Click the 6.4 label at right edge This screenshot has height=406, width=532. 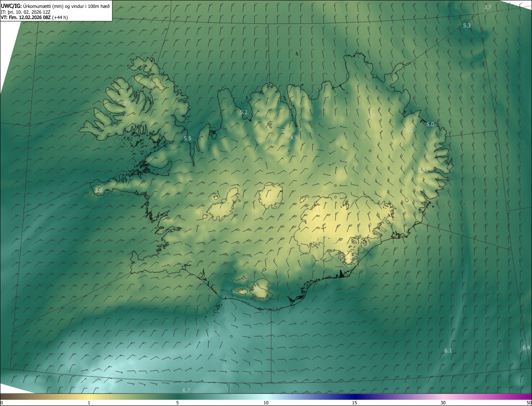[x=526, y=347]
